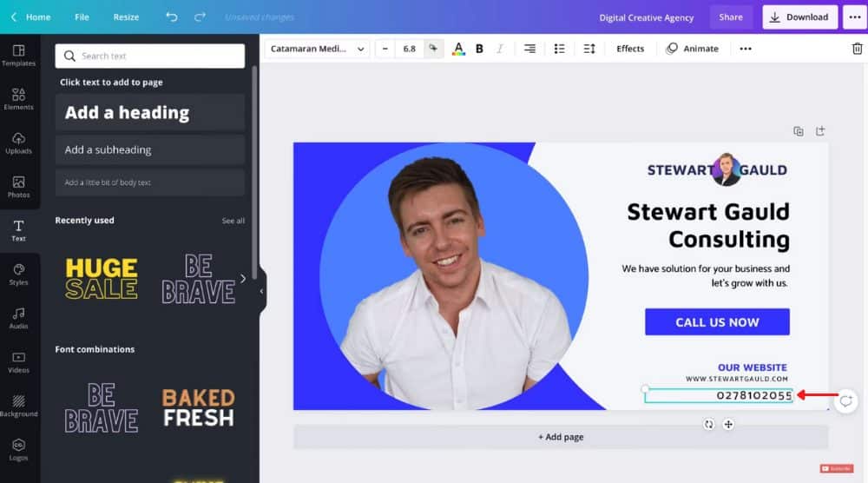Image resolution: width=868 pixels, height=483 pixels.
Task: Select the Text sidebar tab
Action: pyautogui.click(x=19, y=230)
